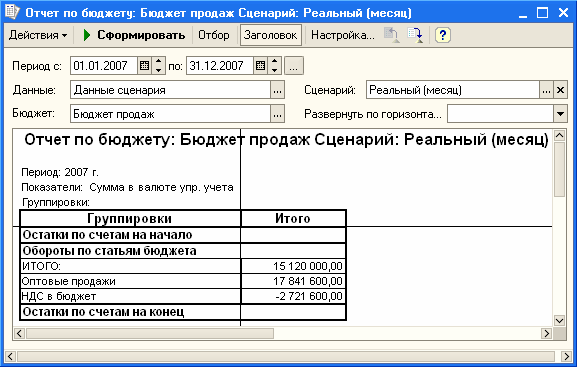
Task: Click the document icon in title bar
Action: pyautogui.click(x=12, y=12)
